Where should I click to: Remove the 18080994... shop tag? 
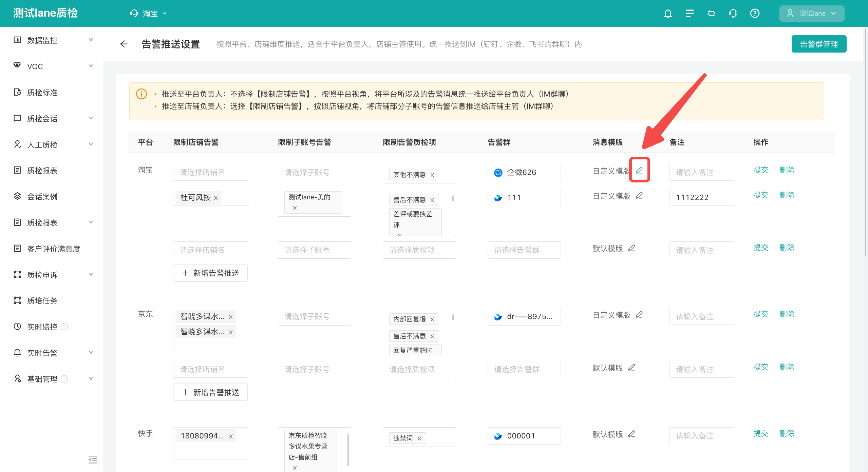click(231, 436)
